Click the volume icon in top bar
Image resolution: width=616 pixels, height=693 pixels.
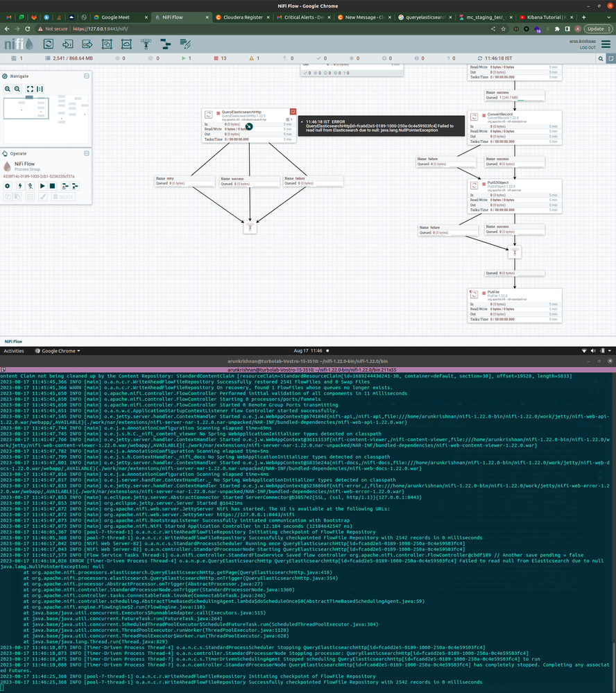(593, 351)
